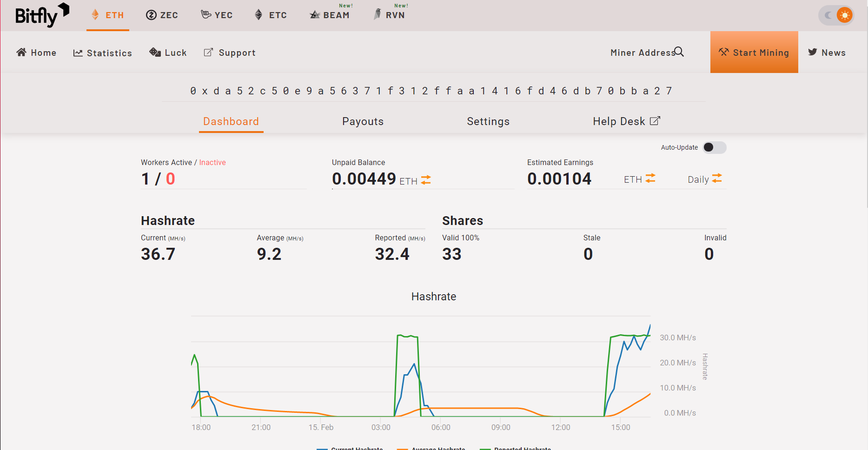868x450 pixels.
Task: Click the current hashrate value 36.7
Action: point(158,254)
